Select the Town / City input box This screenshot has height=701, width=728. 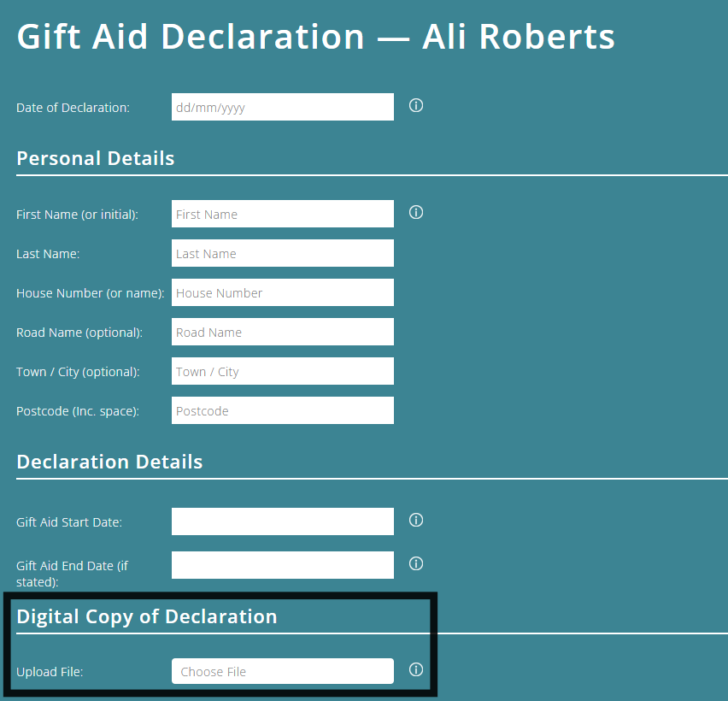coord(282,371)
